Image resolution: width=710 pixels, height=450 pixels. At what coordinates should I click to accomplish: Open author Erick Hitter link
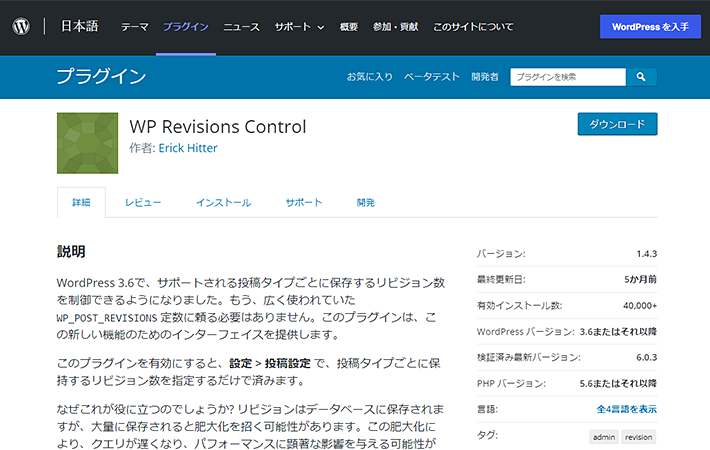(x=188, y=148)
